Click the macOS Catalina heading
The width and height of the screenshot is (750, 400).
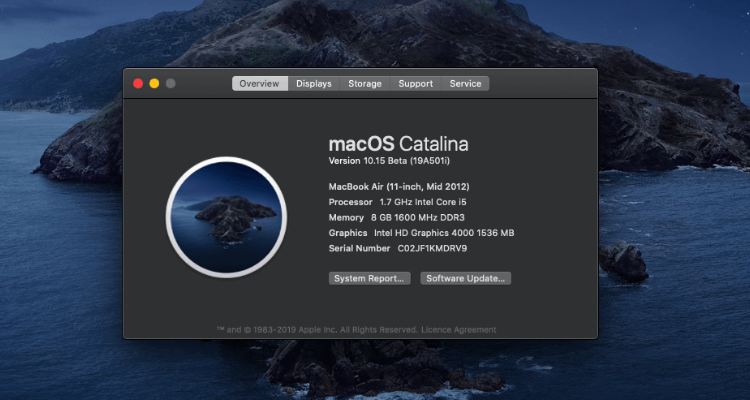coord(398,144)
